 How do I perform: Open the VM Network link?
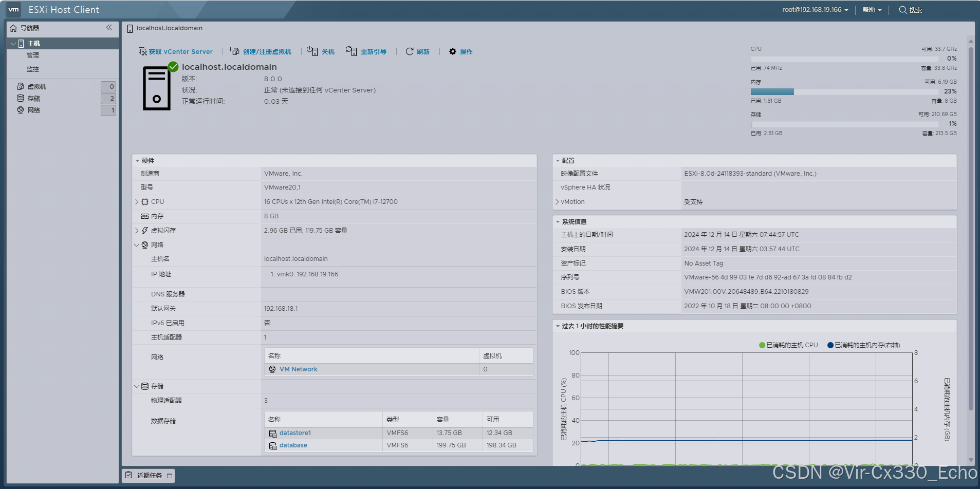point(298,369)
